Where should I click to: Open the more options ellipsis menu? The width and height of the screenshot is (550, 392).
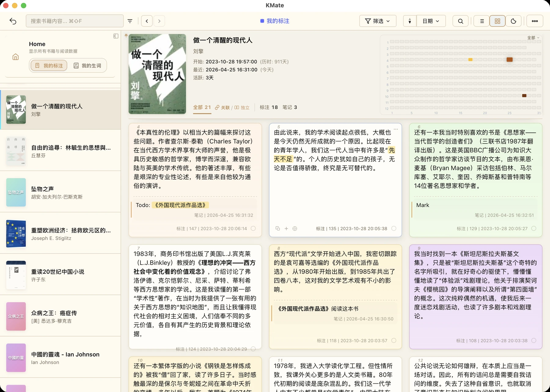pyautogui.click(x=535, y=21)
